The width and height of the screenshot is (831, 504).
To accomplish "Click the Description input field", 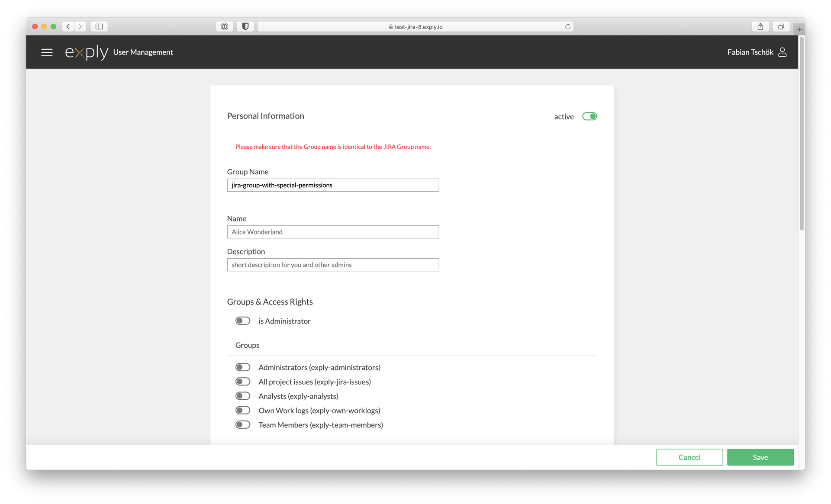I will [332, 264].
